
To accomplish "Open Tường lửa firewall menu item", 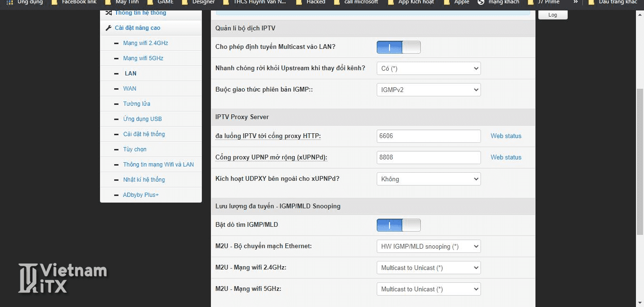I will tap(136, 104).
